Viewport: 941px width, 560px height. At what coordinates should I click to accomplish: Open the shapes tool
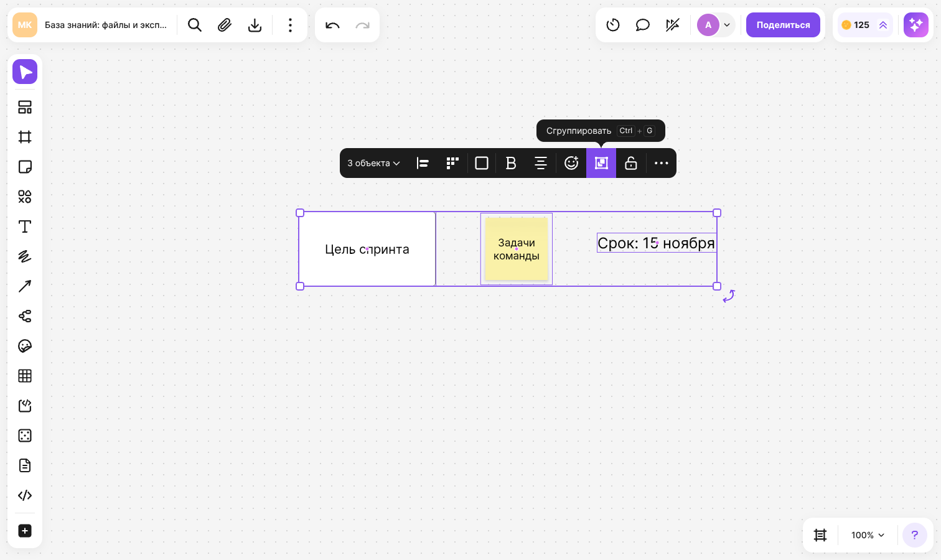click(x=25, y=197)
